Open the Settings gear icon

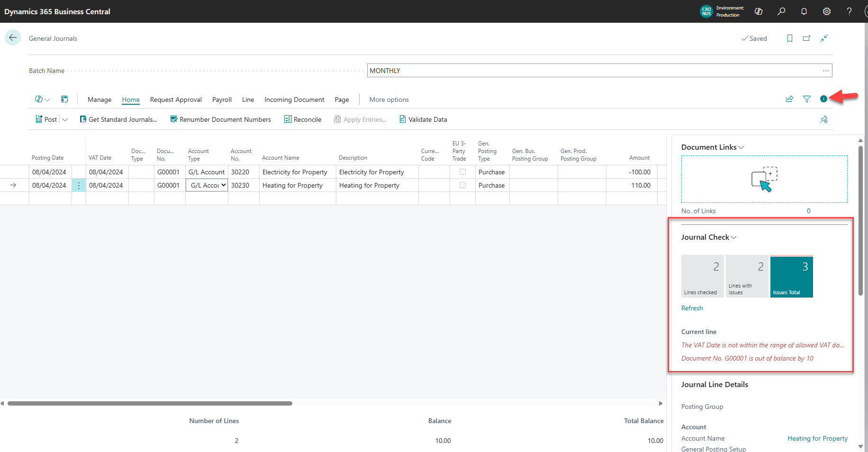827,11
